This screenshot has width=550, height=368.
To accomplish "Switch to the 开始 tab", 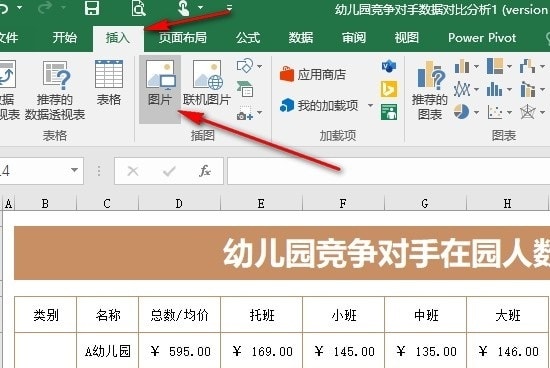I will tap(65, 38).
